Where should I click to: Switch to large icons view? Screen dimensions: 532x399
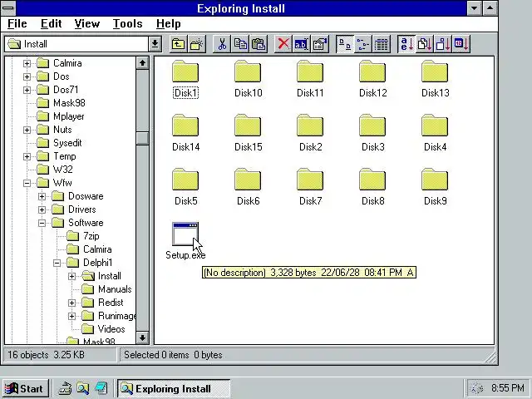(345, 44)
